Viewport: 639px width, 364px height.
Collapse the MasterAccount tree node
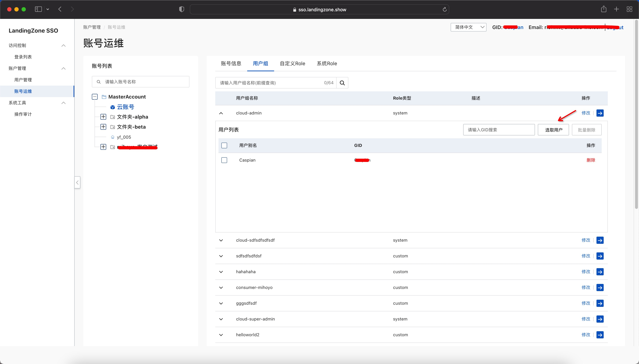pyautogui.click(x=95, y=97)
